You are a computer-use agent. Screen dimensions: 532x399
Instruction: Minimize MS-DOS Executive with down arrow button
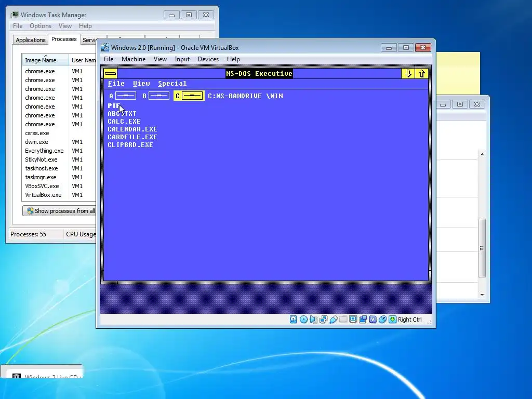click(408, 73)
